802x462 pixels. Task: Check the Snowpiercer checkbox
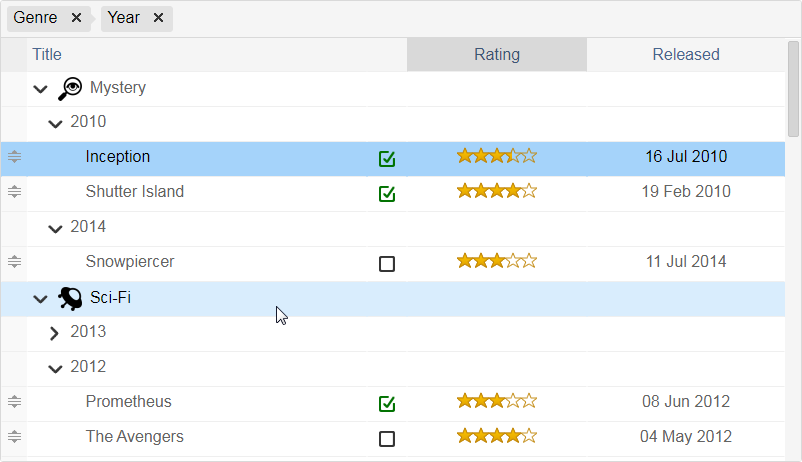tap(387, 263)
